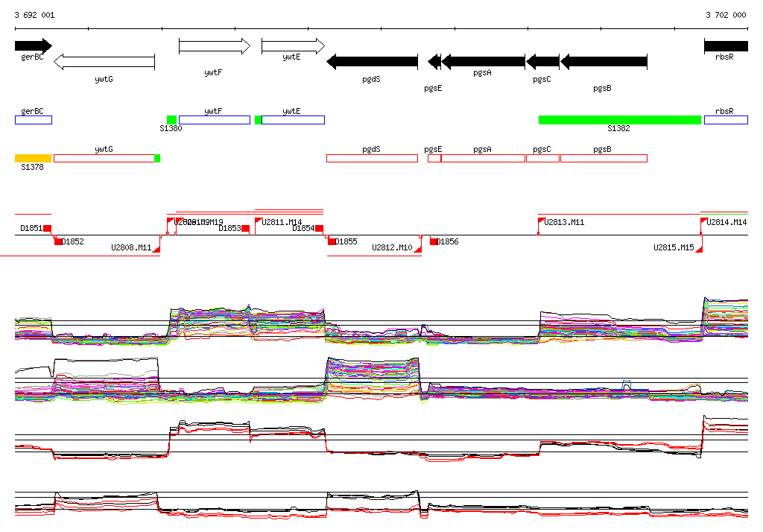Click the blue rbsR annotation box
The width and height of the screenshot is (763, 532).
click(x=726, y=120)
